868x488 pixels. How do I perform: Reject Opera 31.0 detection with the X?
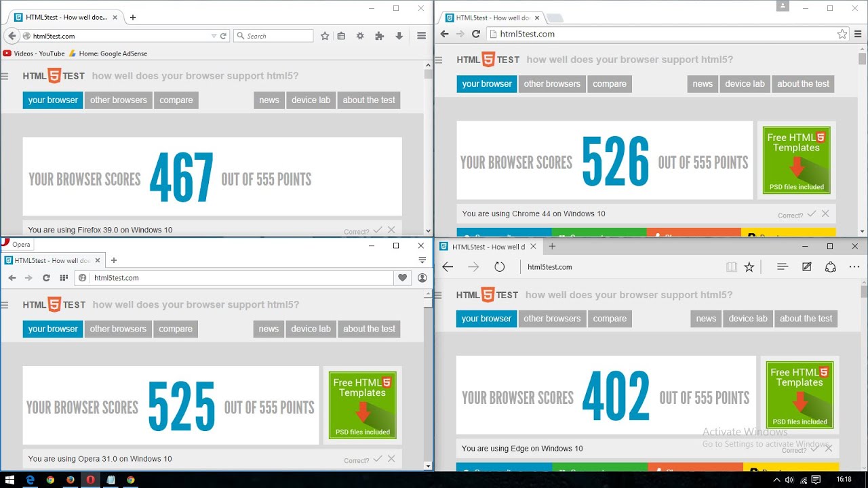click(x=391, y=459)
